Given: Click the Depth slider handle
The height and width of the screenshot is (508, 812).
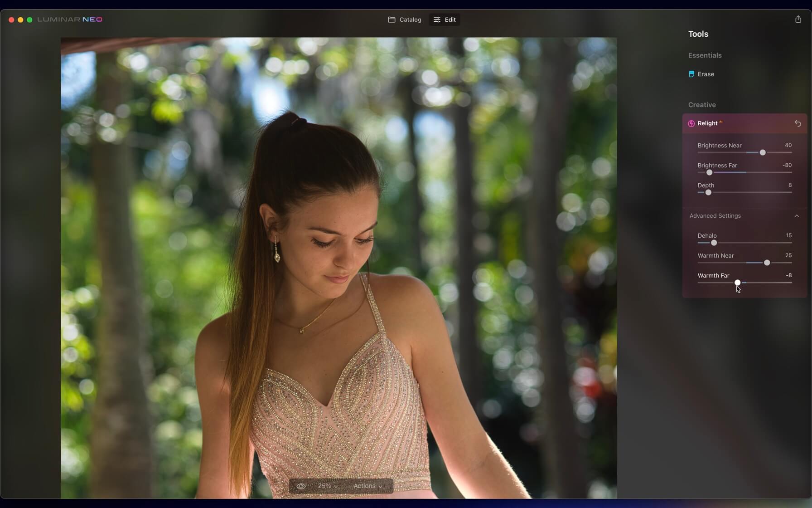Looking at the screenshot, I should tap(708, 192).
